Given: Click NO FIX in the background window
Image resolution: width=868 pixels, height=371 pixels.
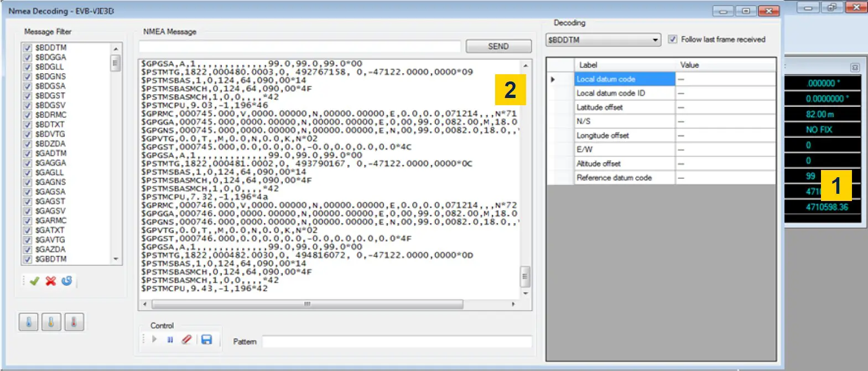Looking at the screenshot, I should tap(819, 130).
